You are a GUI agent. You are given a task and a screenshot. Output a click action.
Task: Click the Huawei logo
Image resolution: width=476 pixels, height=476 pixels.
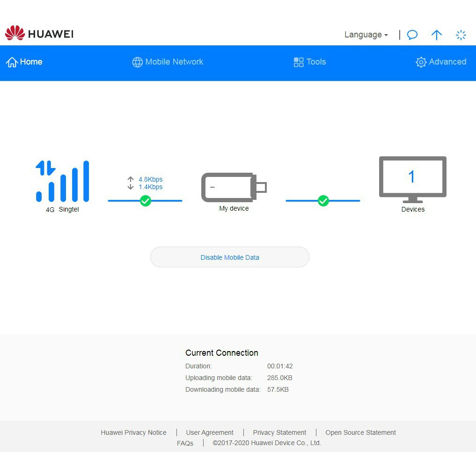tap(39, 34)
